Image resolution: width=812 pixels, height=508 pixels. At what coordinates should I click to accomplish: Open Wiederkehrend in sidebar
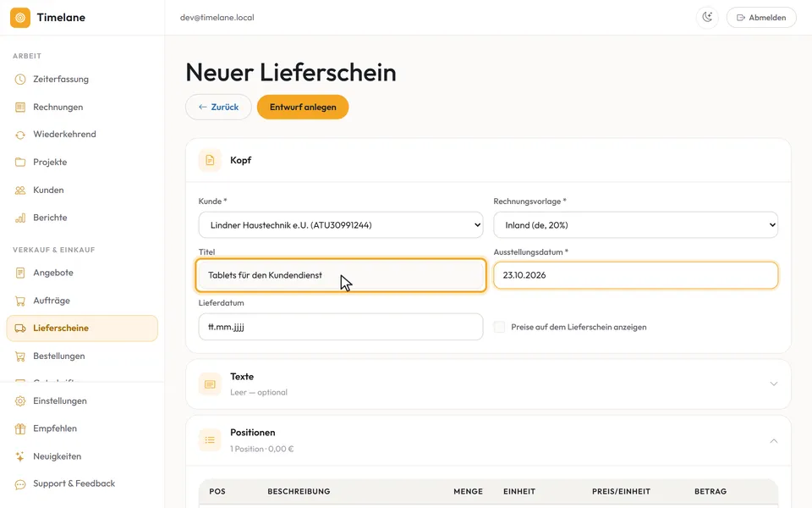pos(82,135)
